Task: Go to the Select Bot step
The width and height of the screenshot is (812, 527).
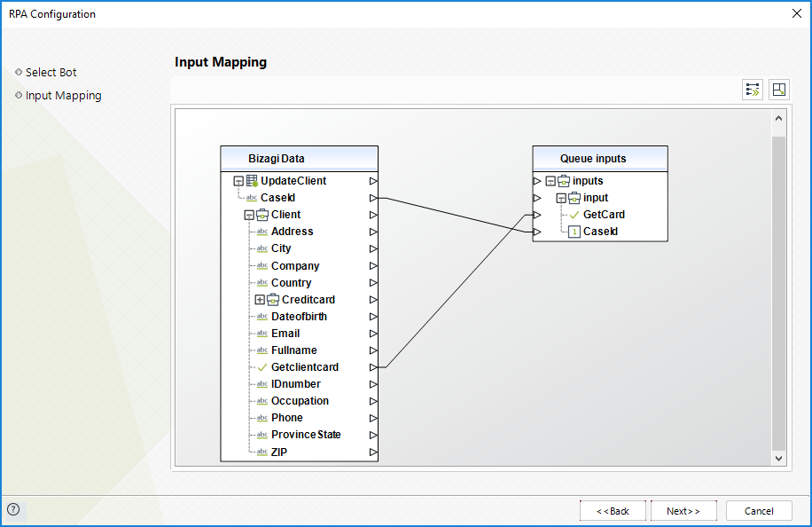Action: [51, 72]
